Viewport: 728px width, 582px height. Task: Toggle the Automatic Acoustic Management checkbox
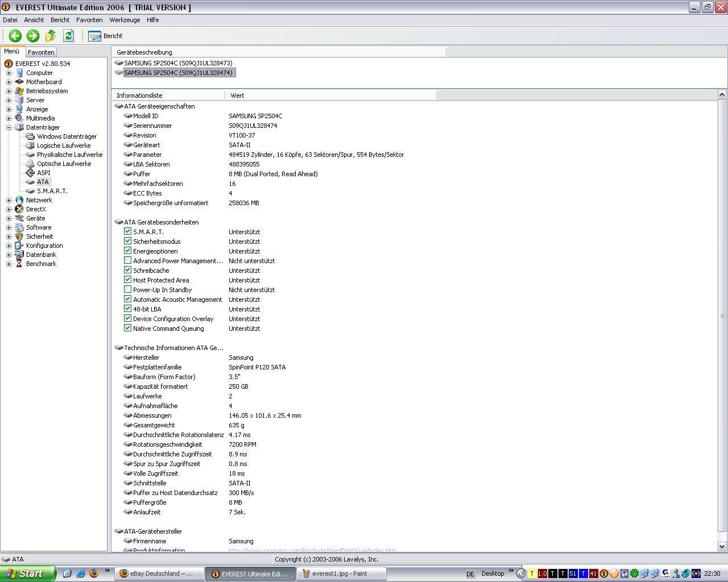pyautogui.click(x=128, y=299)
